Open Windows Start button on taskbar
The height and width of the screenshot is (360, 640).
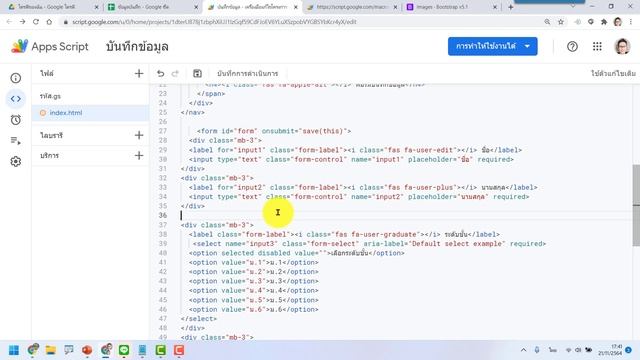pos(14,350)
